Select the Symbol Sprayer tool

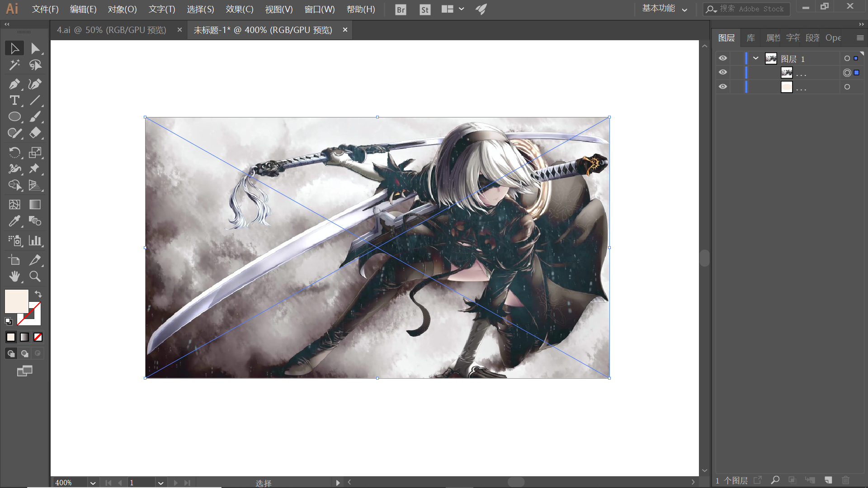(x=14, y=240)
